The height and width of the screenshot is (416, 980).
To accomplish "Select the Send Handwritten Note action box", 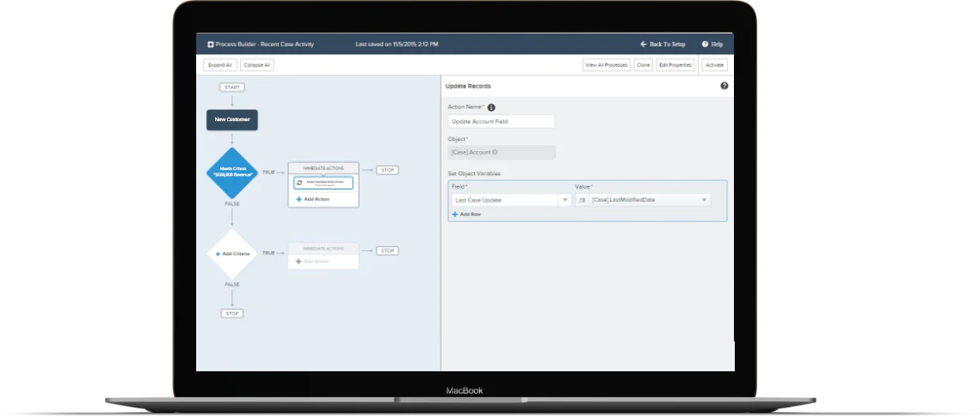I will (324, 182).
